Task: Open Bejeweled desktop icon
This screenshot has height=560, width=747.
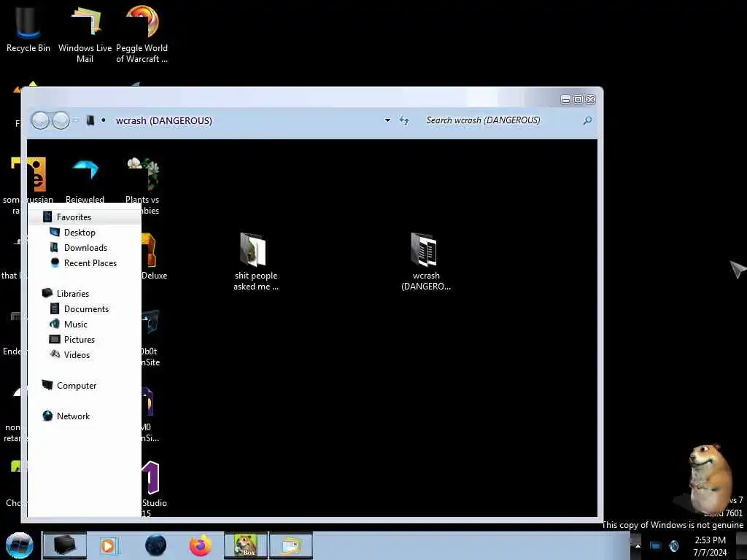Action: click(x=85, y=181)
